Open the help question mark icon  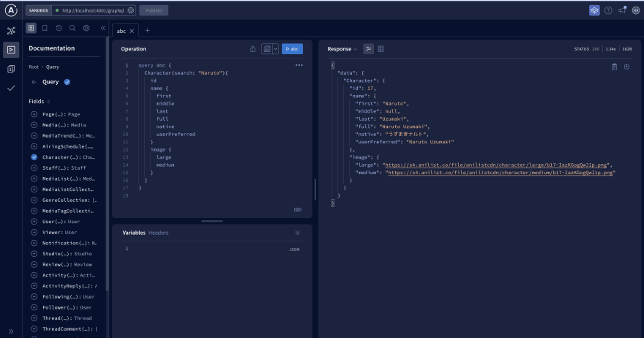[x=608, y=10]
